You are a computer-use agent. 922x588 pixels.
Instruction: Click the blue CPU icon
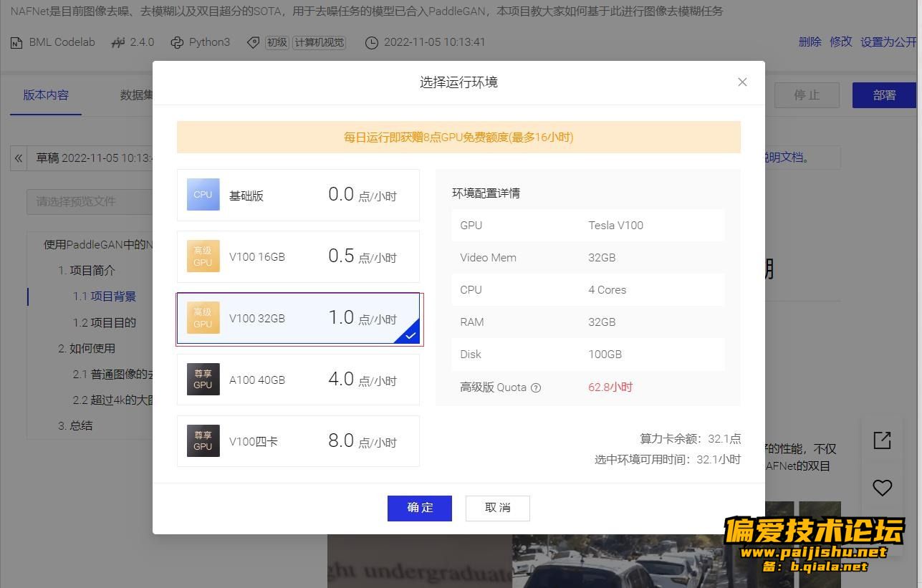tap(203, 195)
